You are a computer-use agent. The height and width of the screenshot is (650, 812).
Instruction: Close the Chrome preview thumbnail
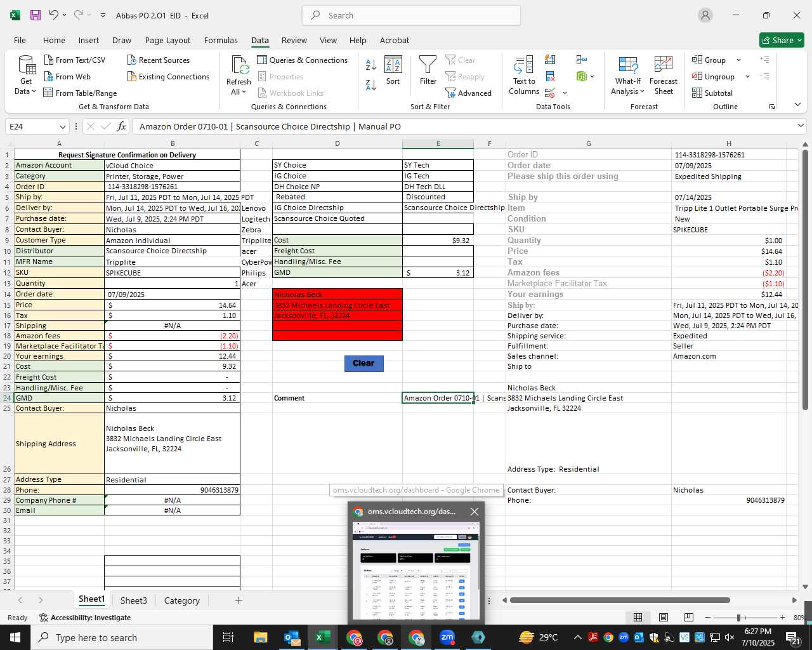coord(474,511)
